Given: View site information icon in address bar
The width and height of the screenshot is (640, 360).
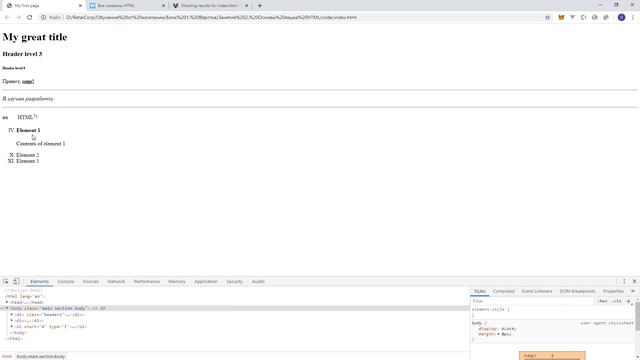Looking at the screenshot, I should point(43,18).
